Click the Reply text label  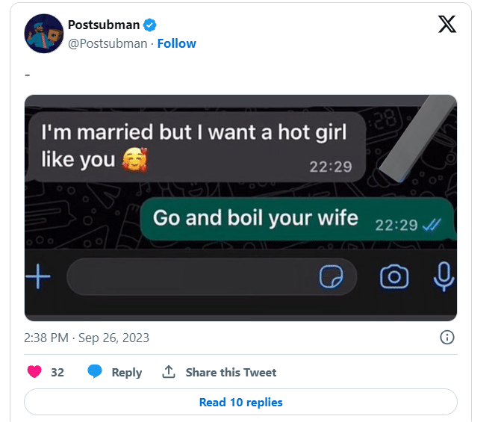tap(126, 373)
